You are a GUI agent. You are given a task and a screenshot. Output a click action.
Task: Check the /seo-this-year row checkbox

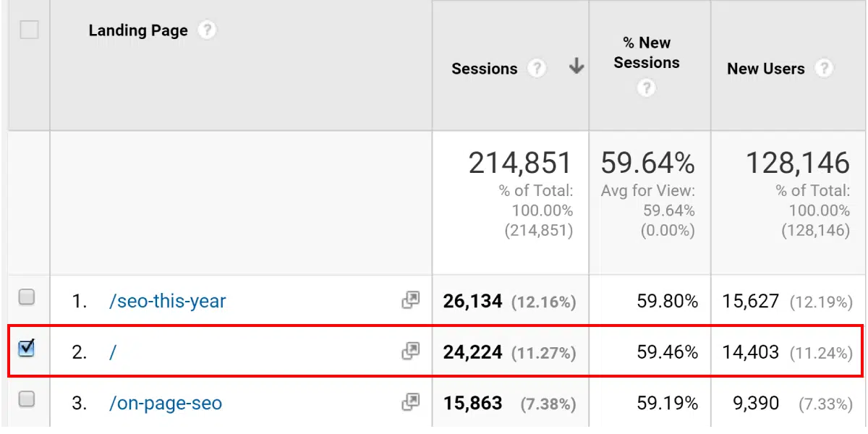27,297
